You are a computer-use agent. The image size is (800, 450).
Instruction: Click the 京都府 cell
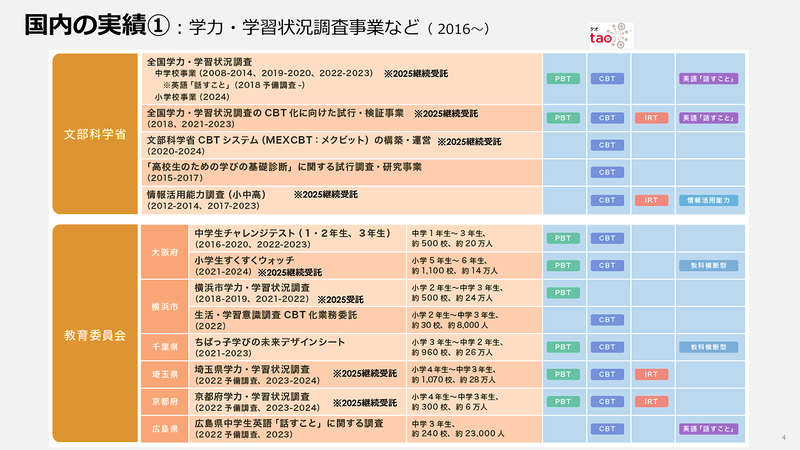coord(165,402)
